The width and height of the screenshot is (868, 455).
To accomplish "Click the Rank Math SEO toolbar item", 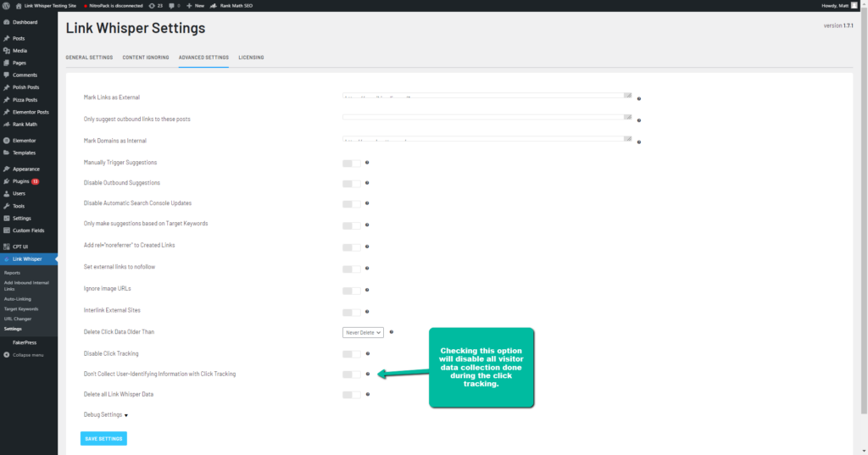I will [231, 6].
